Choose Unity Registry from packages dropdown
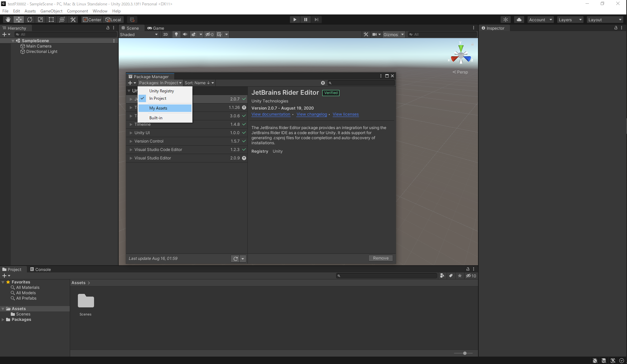This screenshot has width=627, height=364. coord(165,91)
